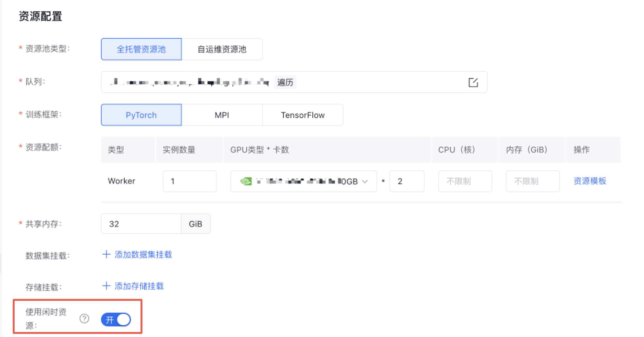Click 添加存储挂载 link
644x337 pixels.
point(139,286)
